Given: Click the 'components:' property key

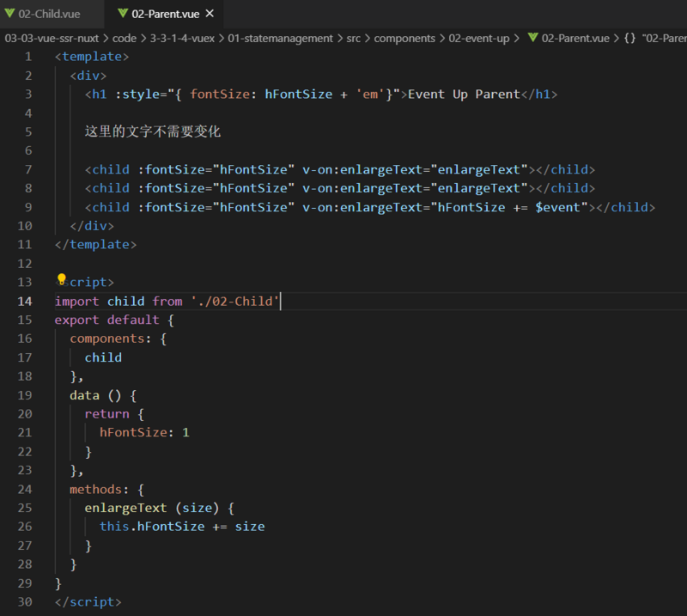Looking at the screenshot, I should (111, 338).
